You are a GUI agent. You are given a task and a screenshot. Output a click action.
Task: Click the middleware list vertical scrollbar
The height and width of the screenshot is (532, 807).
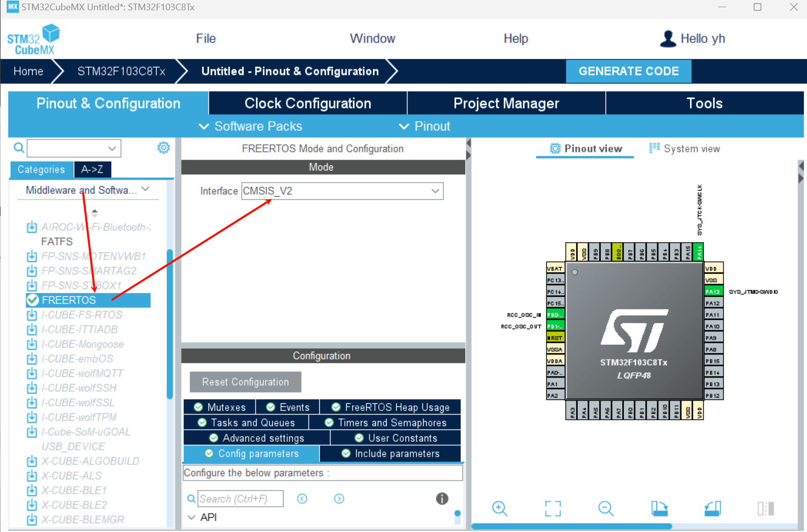click(170, 324)
